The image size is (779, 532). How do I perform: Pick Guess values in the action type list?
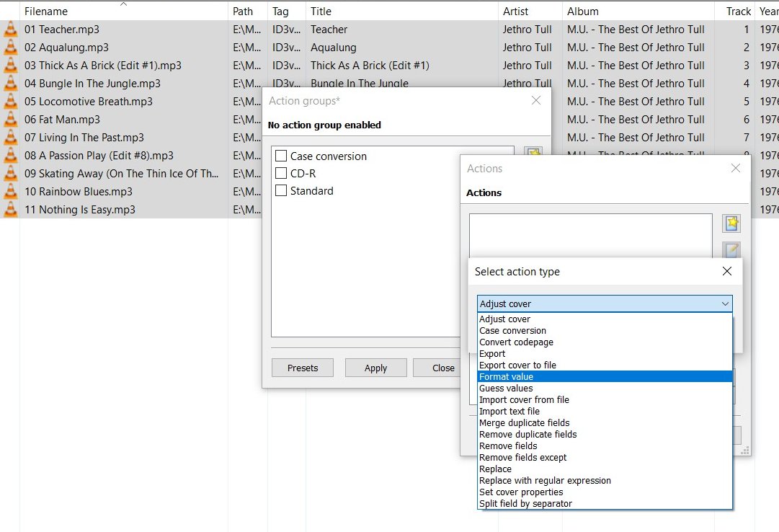[x=506, y=388]
